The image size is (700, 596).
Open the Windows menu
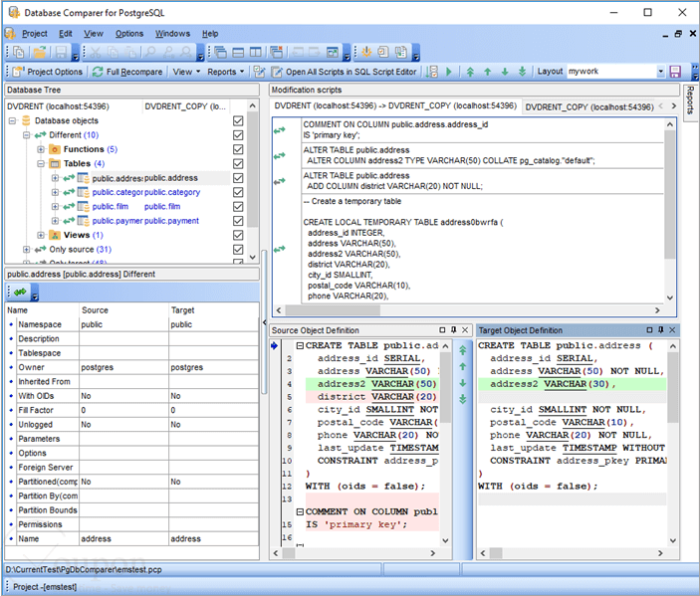[172, 34]
